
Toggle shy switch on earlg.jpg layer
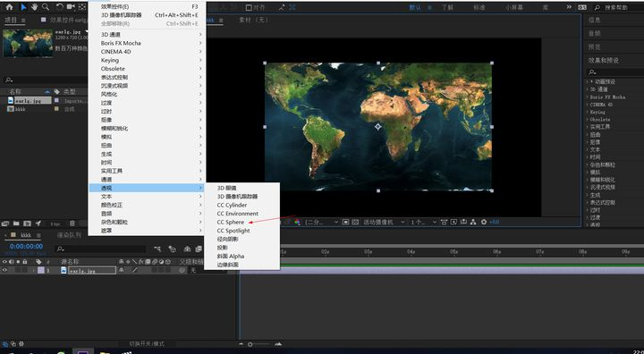[122, 270]
